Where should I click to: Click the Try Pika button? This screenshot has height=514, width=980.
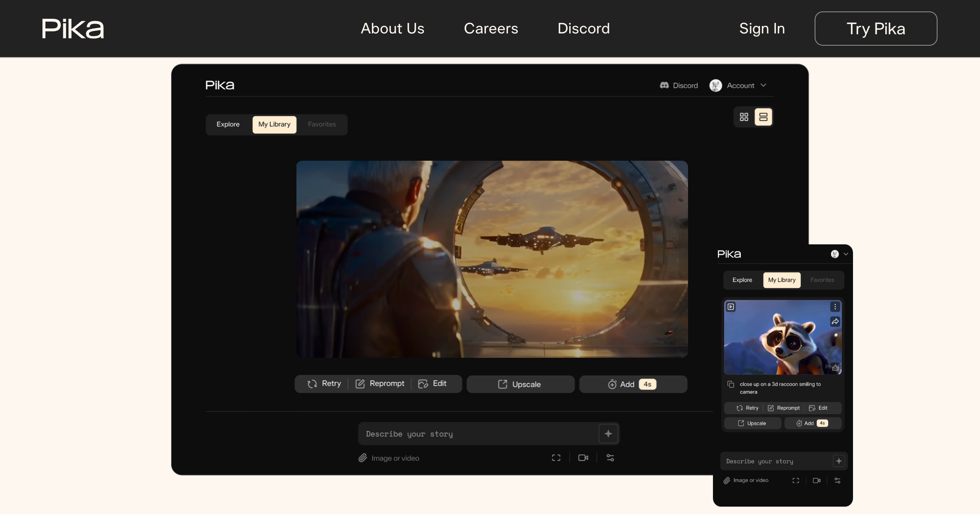876,29
